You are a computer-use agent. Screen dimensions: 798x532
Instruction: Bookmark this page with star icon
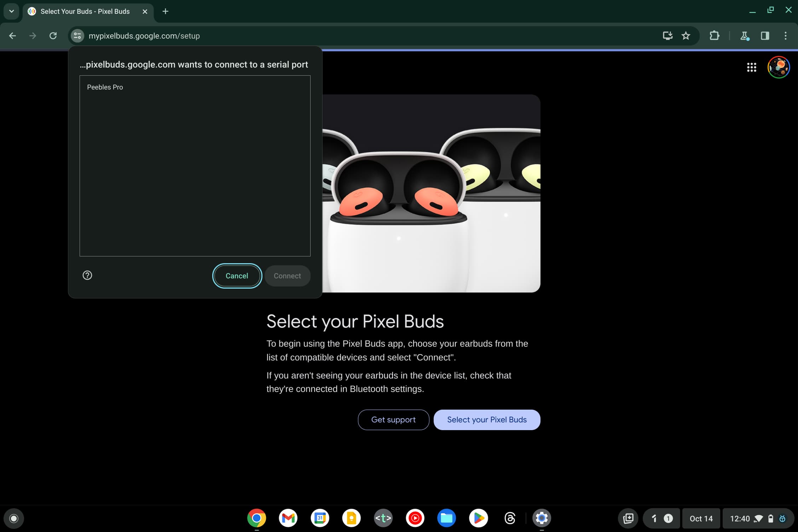click(x=686, y=36)
